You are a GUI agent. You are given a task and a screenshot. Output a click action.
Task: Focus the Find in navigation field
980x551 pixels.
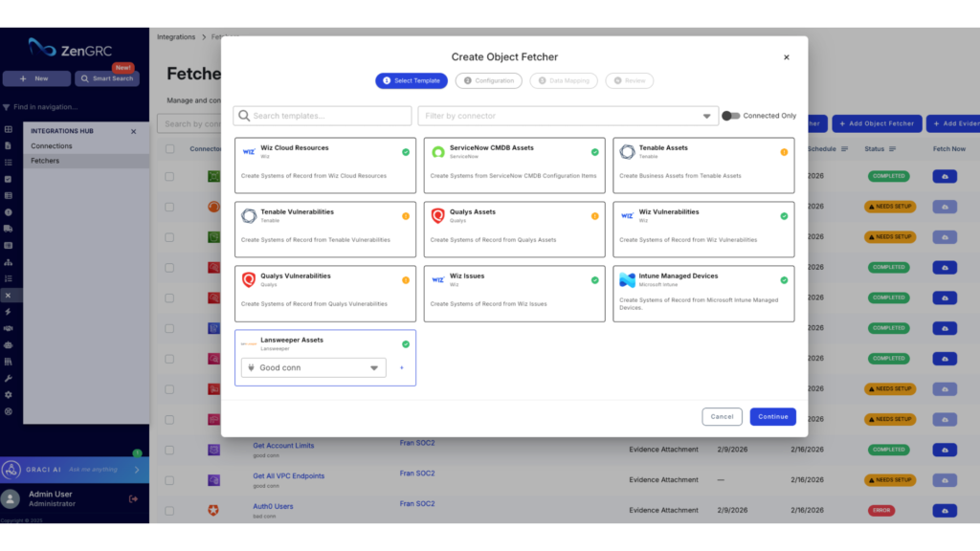coord(46,107)
